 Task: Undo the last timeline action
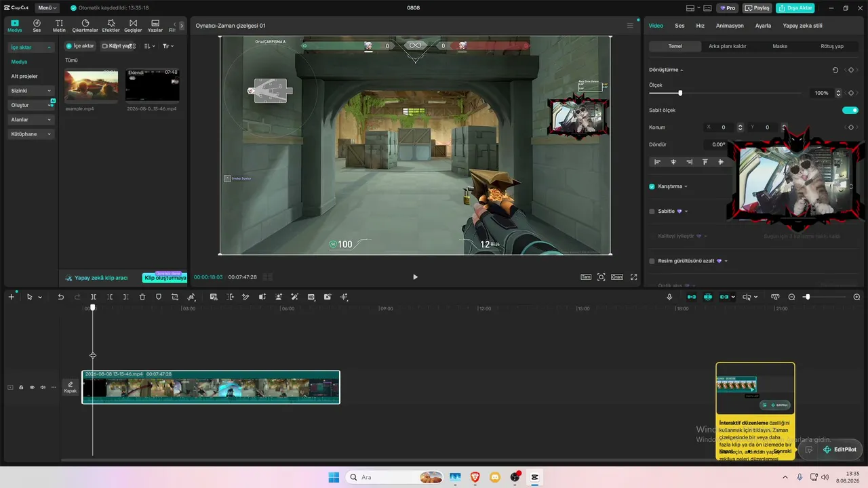click(61, 297)
